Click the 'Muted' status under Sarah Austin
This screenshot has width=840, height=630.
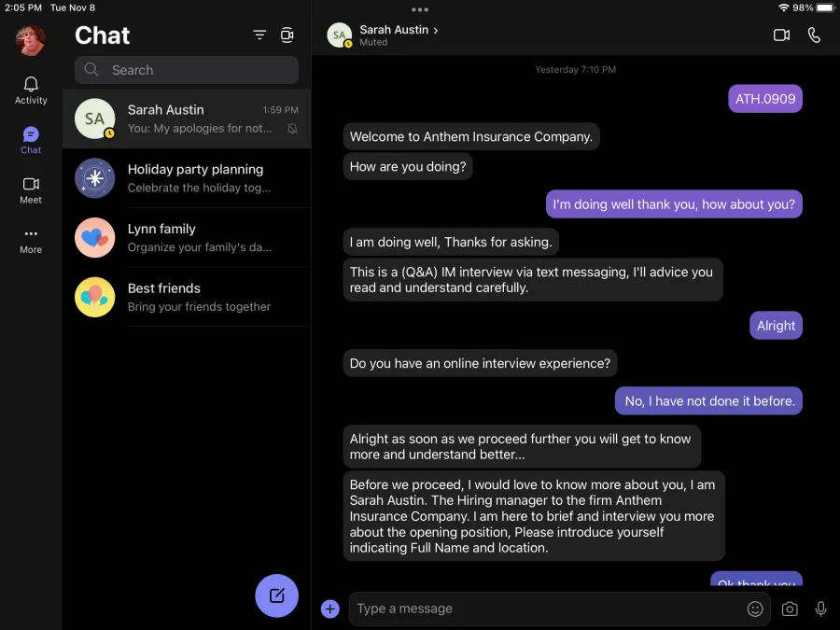tap(373, 42)
